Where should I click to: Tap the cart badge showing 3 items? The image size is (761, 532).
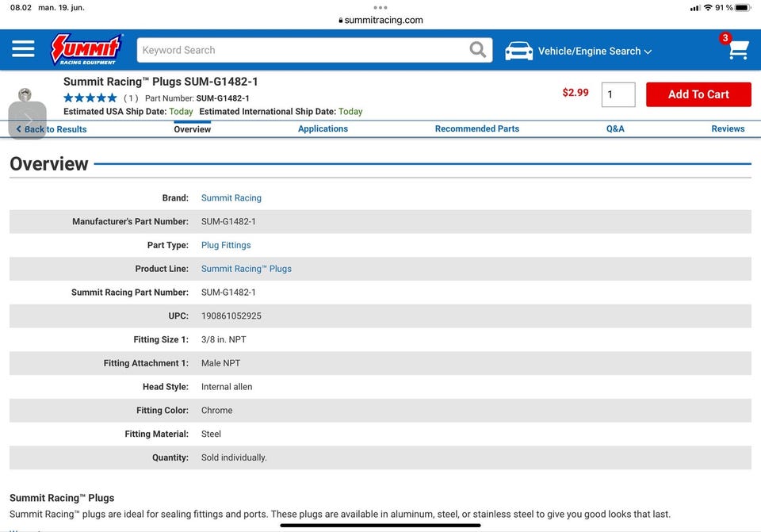coord(725,38)
